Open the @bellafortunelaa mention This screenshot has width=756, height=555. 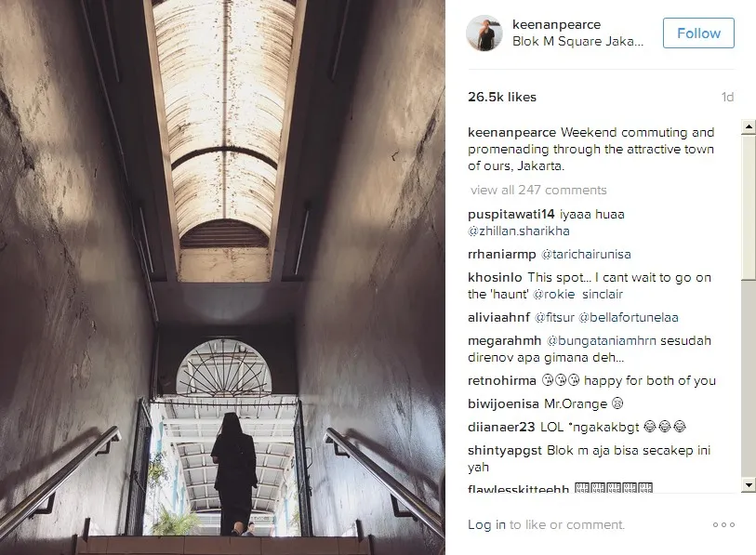coord(629,317)
